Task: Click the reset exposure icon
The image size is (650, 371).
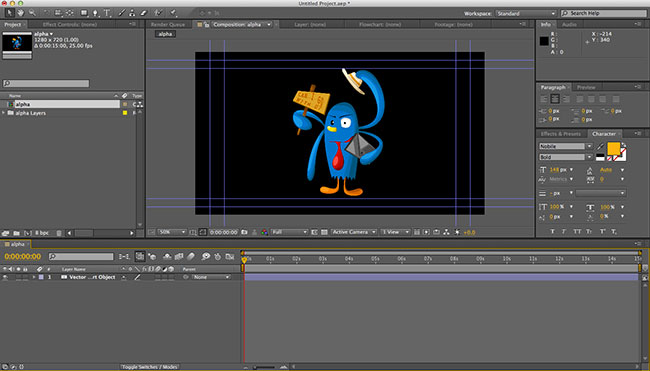Action: pyautogui.click(x=457, y=232)
